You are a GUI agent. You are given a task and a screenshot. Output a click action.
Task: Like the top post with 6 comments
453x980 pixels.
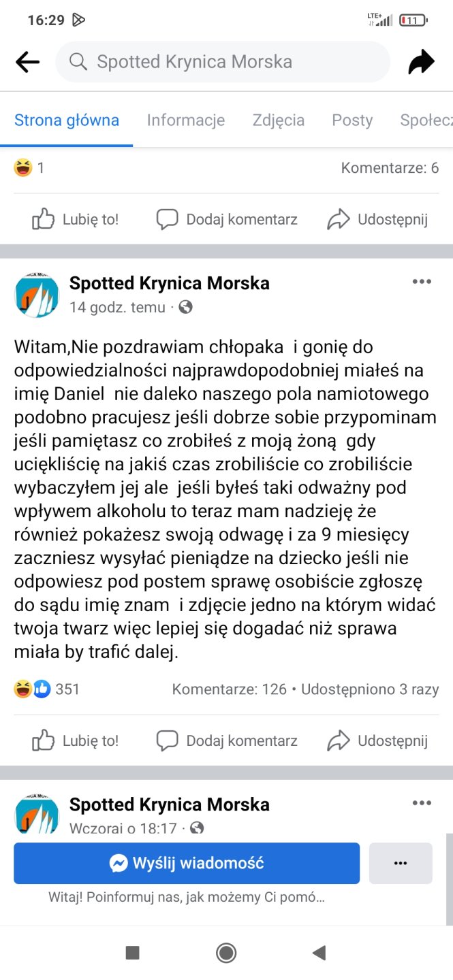[x=76, y=219]
